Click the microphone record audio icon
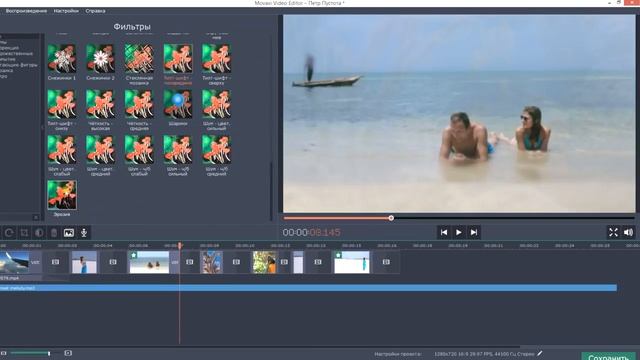 pyautogui.click(x=84, y=233)
